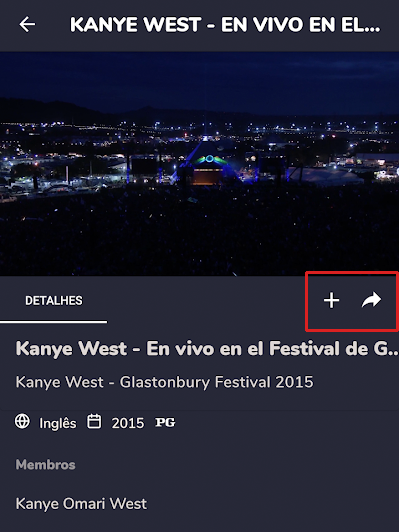
Task: Click the calendar icon beside 2015
Action: 94,422
